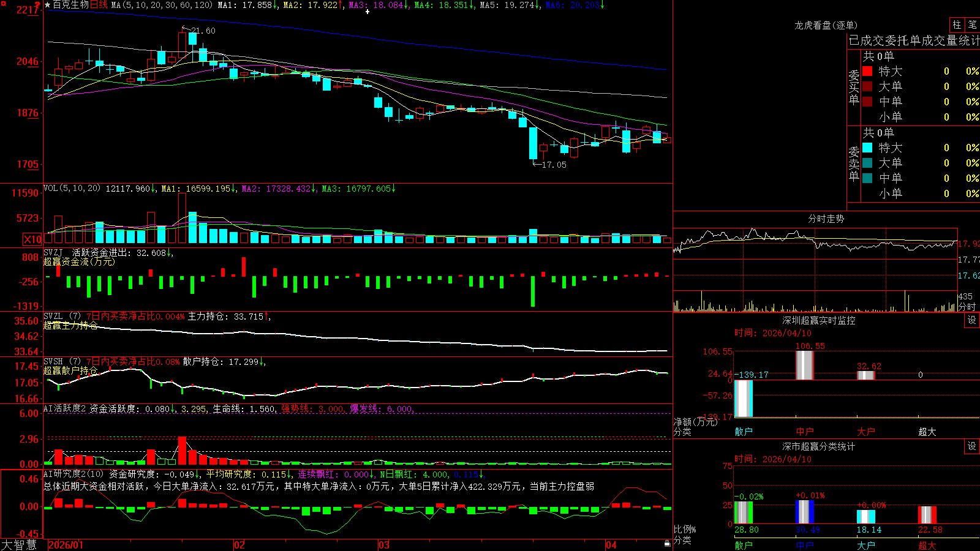Click the 深圳超赢实时监控 panel title
Image resolution: width=980 pixels, height=551 pixels.
tap(818, 320)
